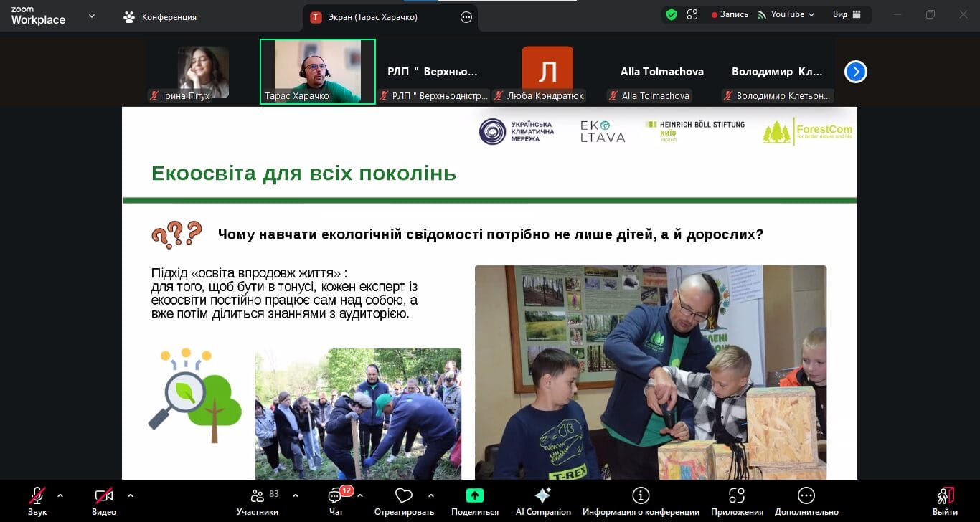
Task: Click the green Поделиться share screen icon
Action: [x=474, y=496]
